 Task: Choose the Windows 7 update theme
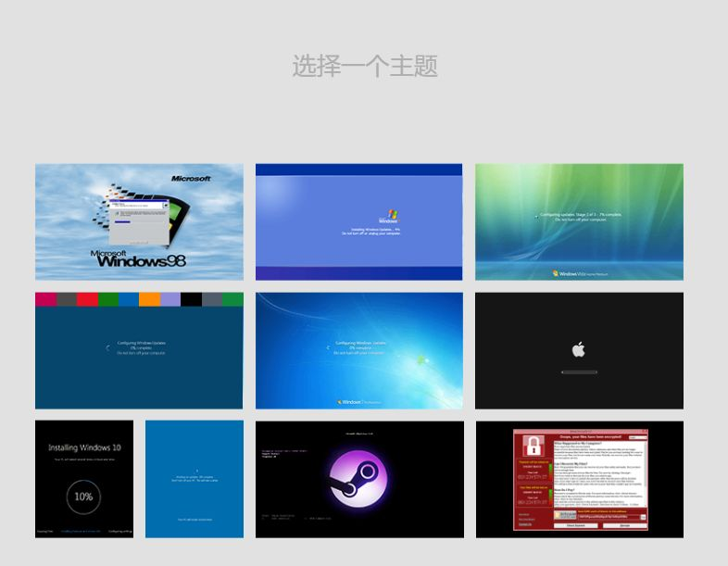[x=358, y=350]
